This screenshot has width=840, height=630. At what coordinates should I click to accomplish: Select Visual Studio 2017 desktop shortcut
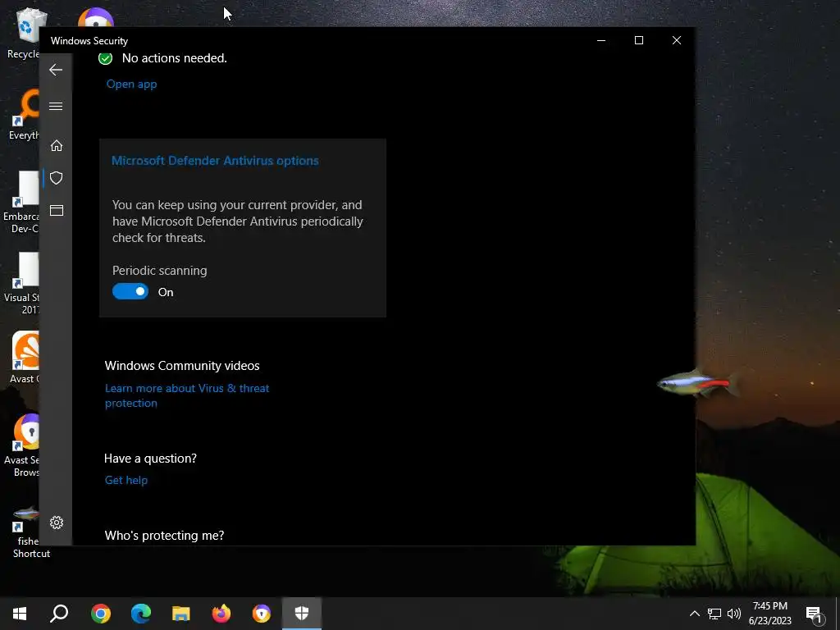click(21, 283)
